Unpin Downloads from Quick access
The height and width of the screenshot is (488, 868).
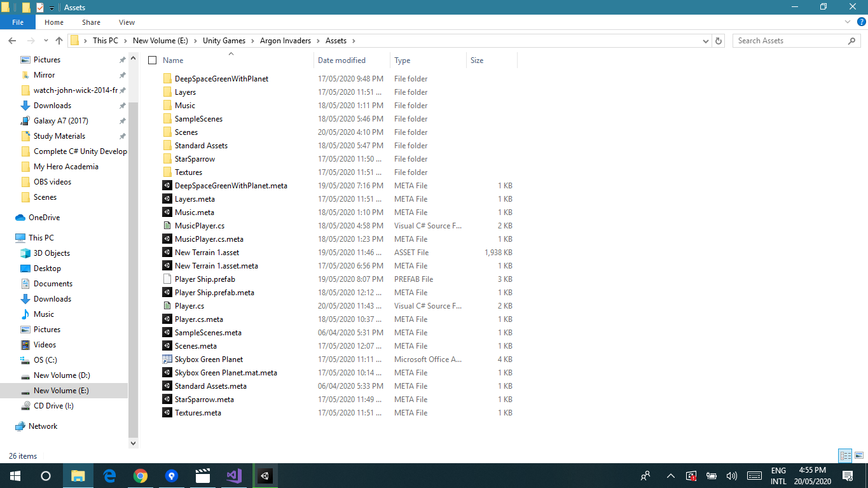coord(122,106)
